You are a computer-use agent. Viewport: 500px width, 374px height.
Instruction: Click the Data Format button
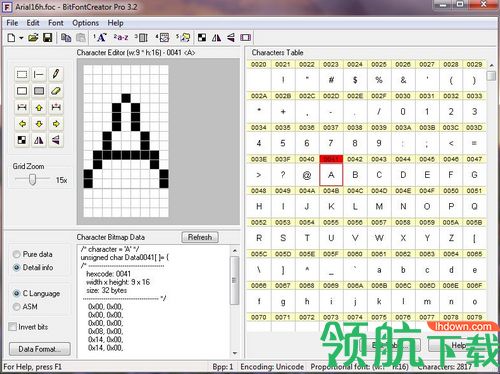pos(39,349)
